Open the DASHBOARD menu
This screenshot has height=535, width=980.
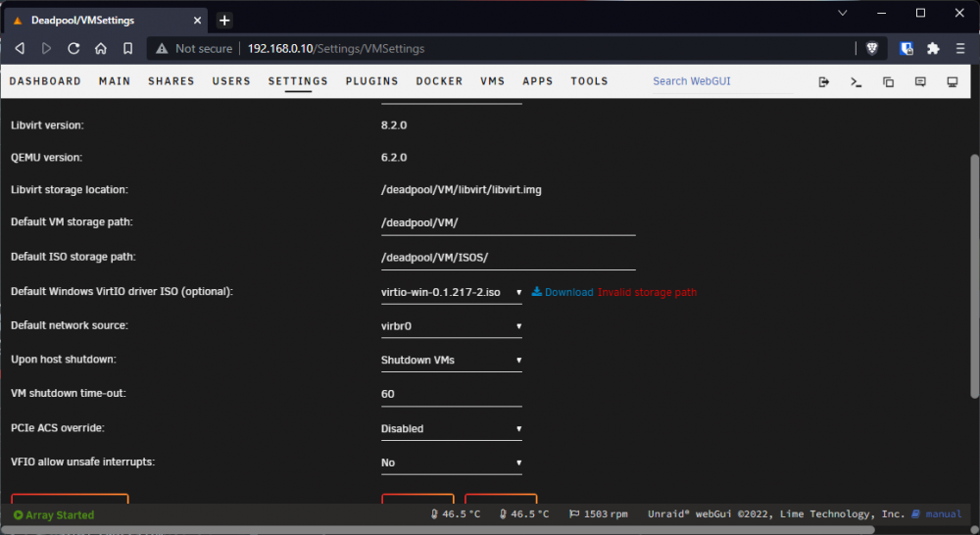click(x=45, y=81)
